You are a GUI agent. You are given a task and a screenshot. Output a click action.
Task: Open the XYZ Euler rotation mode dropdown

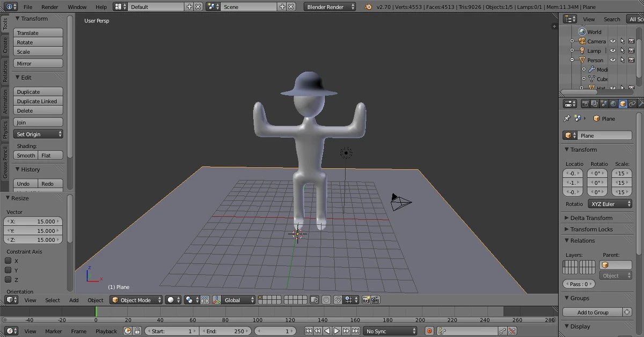pyautogui.click(x=610, y=204)
